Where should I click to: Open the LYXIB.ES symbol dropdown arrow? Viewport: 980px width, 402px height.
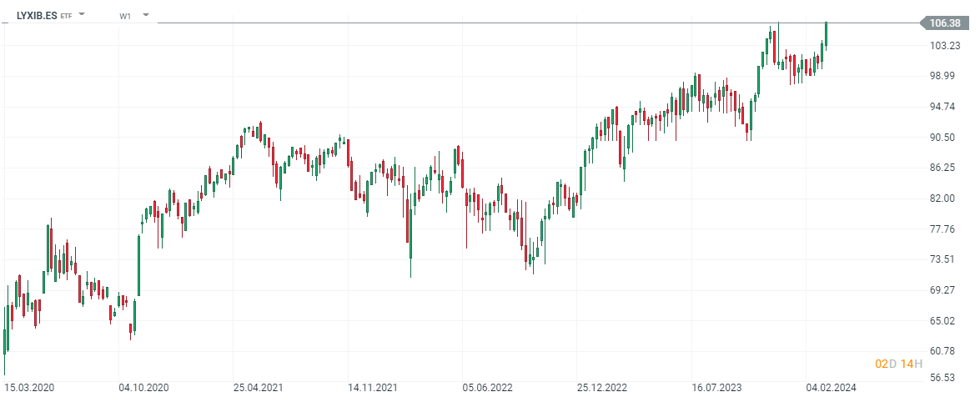[82, 15]
